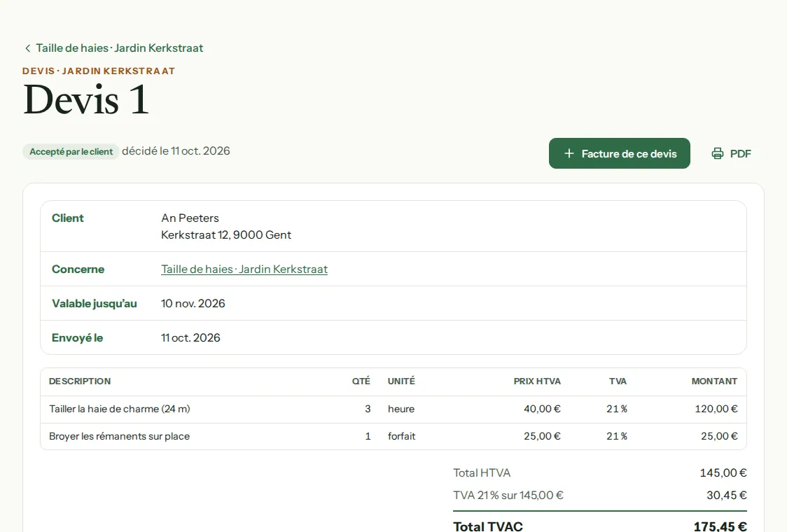Viewport: 787px width, 532px height.
Task: Click the MONTANT column header
Action: click(715, 381)
